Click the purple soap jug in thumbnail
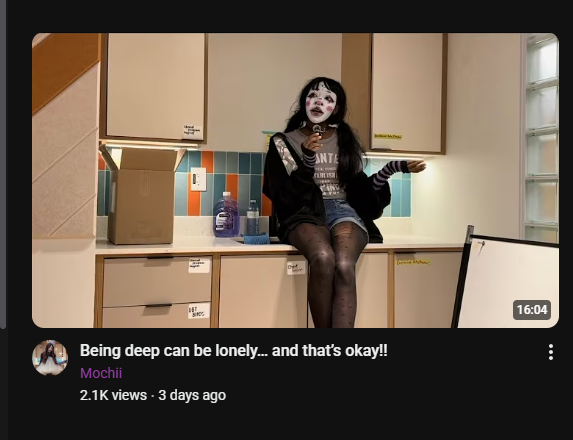573x440 pixels. click(226, 214)
